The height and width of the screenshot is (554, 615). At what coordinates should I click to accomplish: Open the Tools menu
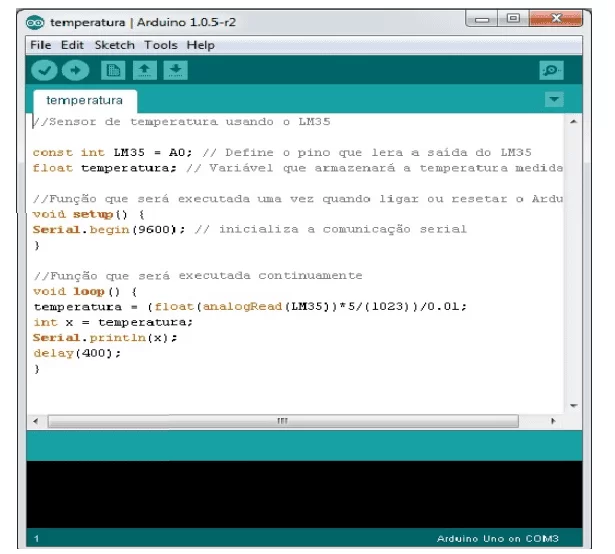pyautogui.click(x=160, y=45)
